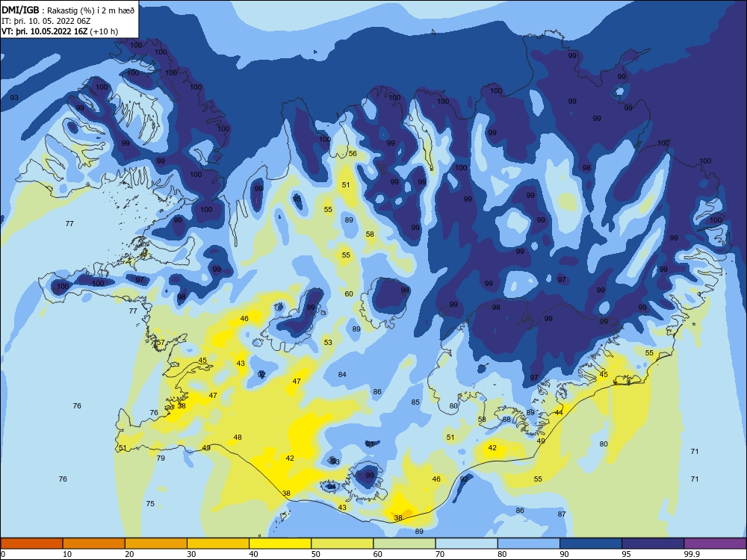
Task: Select the bright yellow 40–50 legend swatch
Action: (x=280, y=544)
